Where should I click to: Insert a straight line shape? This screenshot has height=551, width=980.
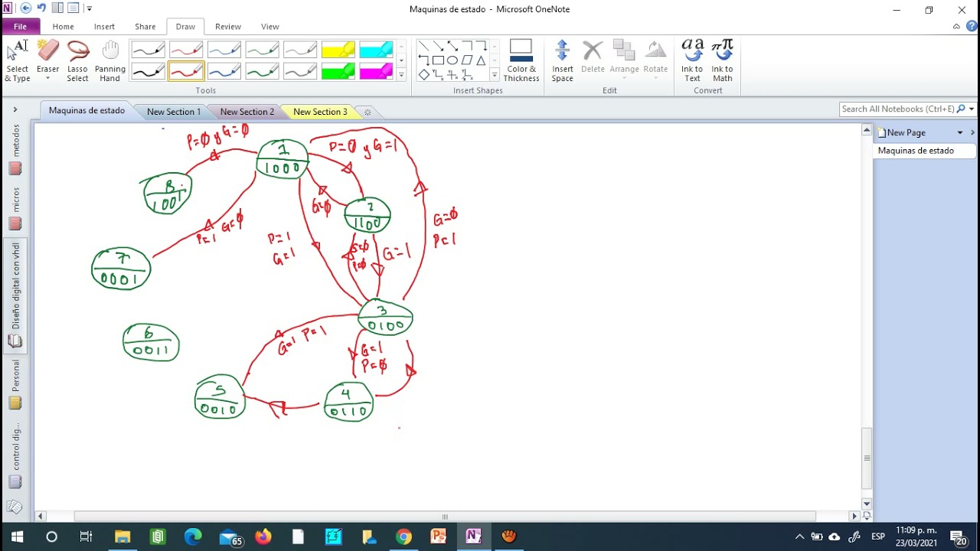click(x=423, y=46)
